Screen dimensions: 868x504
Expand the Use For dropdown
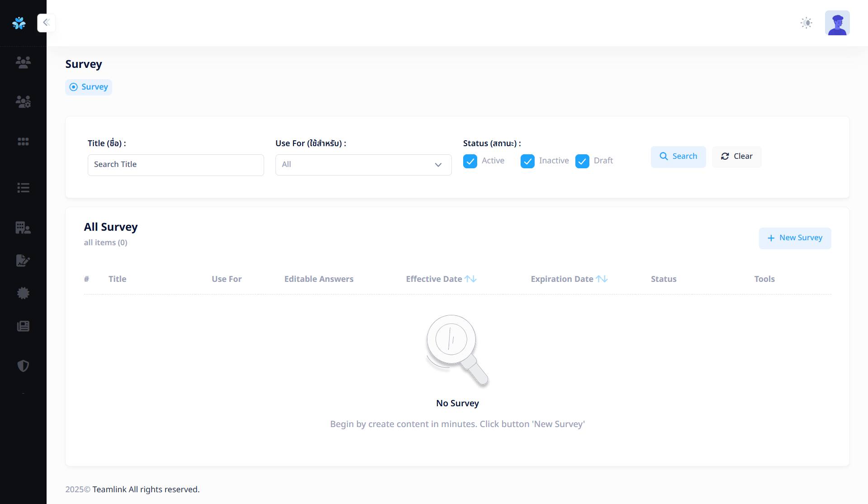pos(363,165)
